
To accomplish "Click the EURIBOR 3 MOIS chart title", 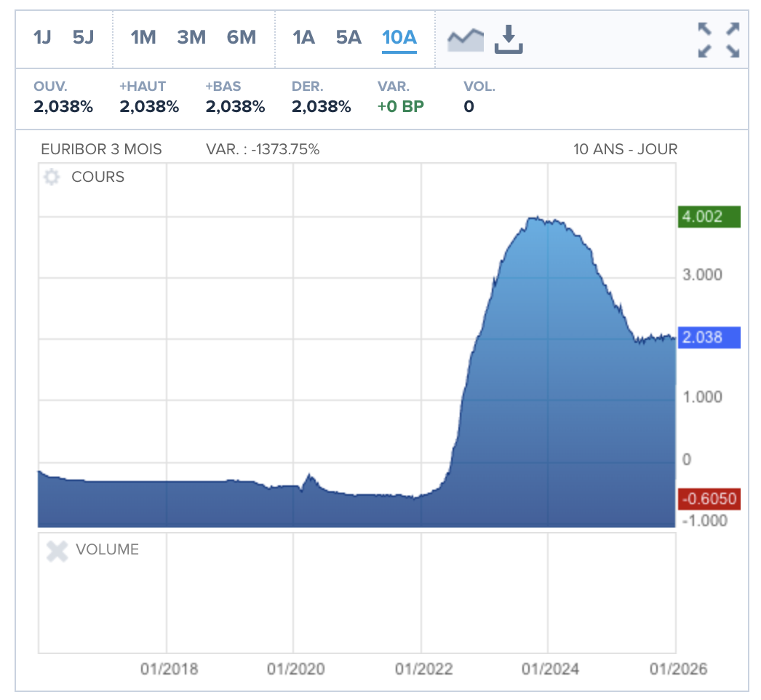I will click(101, 149).
